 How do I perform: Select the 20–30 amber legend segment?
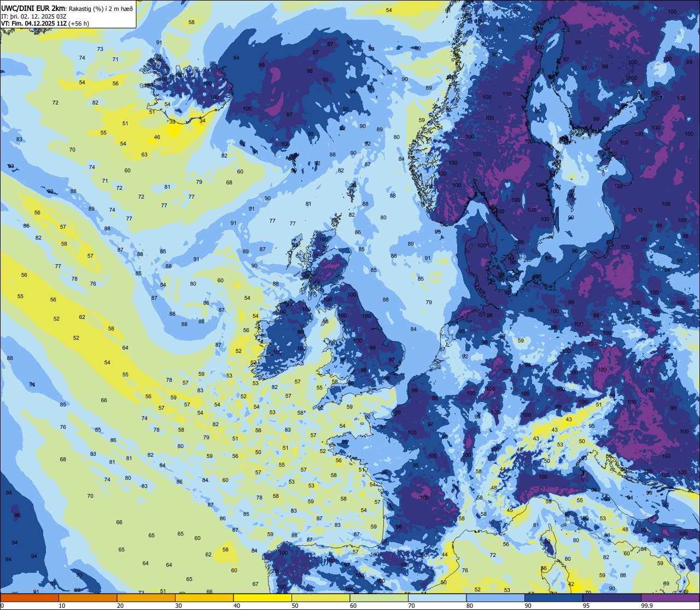click(146, 597)
